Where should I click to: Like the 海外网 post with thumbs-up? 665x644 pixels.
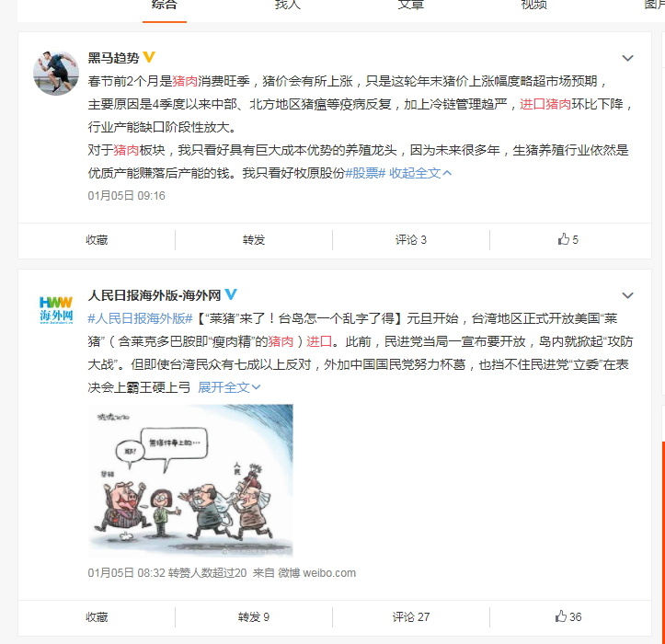(568, 616)
